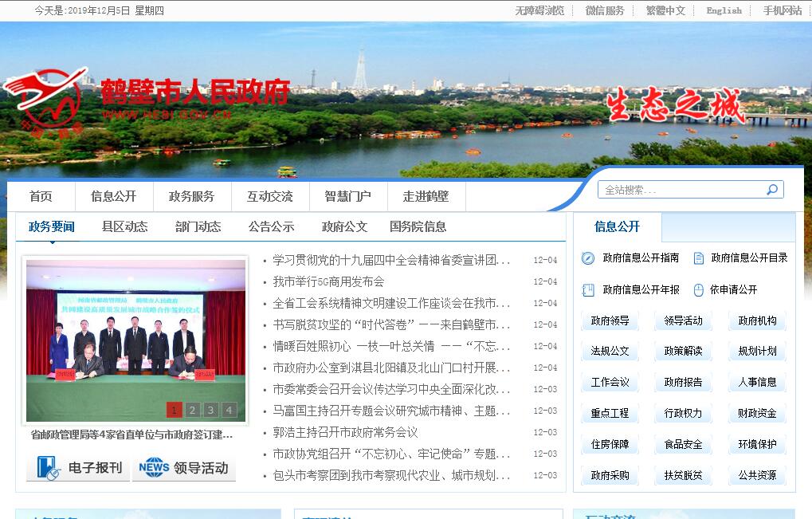This screenshot has height=519, width=812.
Task: Open the 信息公开 navigation menu
Action: [113, 197]
